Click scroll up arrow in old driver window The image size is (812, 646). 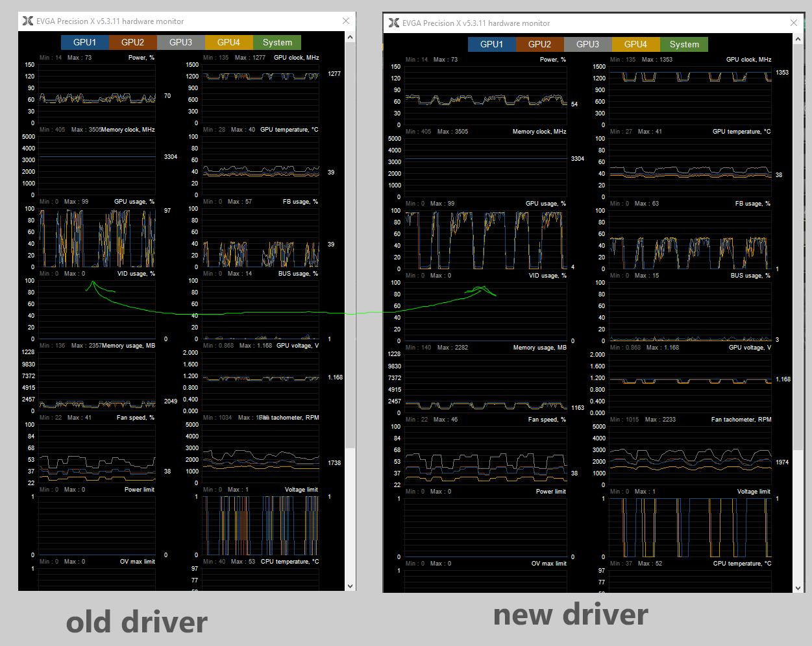click(x=351, y=37)
